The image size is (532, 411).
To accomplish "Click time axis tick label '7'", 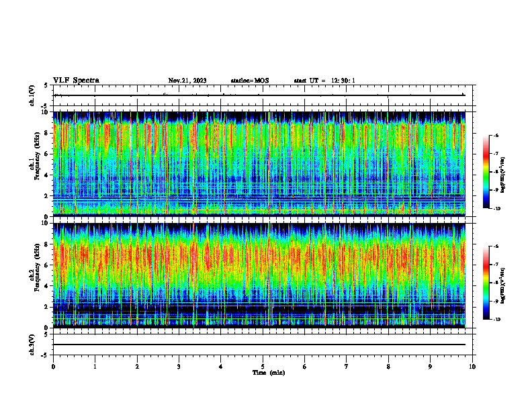I will tap(347, 367).
